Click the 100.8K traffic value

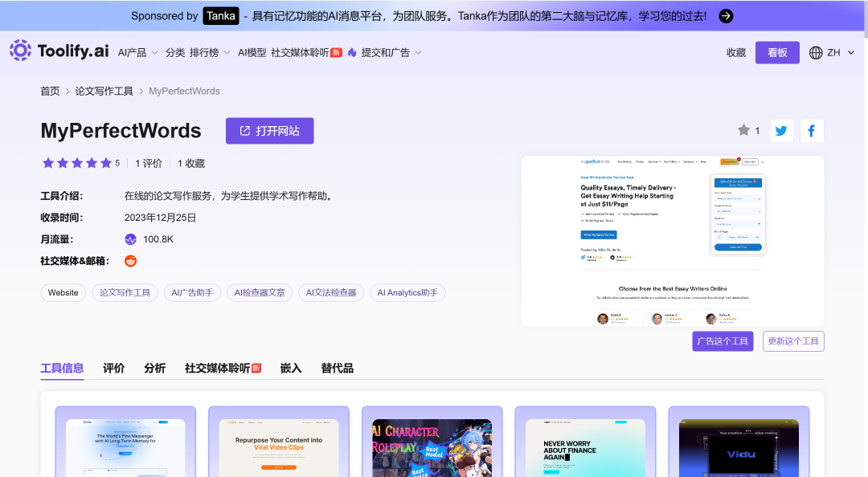[x=158, y=239]
